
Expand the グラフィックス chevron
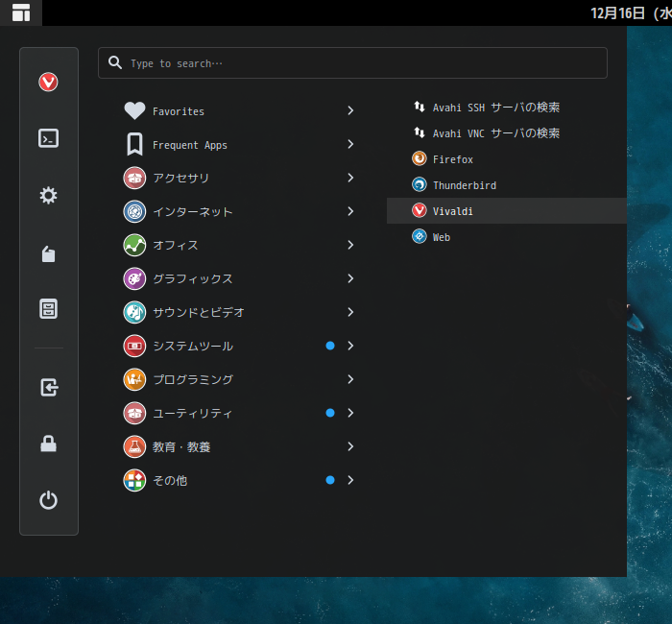pyautogui.click(x=350, y=278)
